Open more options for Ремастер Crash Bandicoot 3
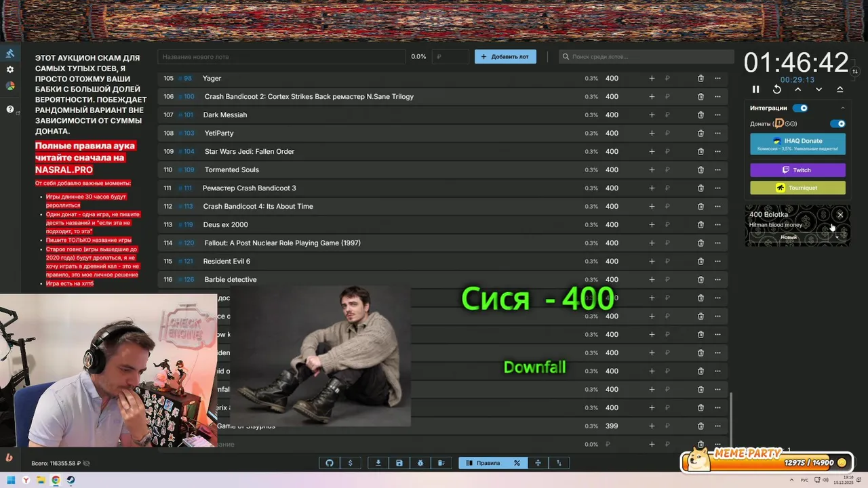This screenshot has height=488, width=868. [x=717, y=188]
